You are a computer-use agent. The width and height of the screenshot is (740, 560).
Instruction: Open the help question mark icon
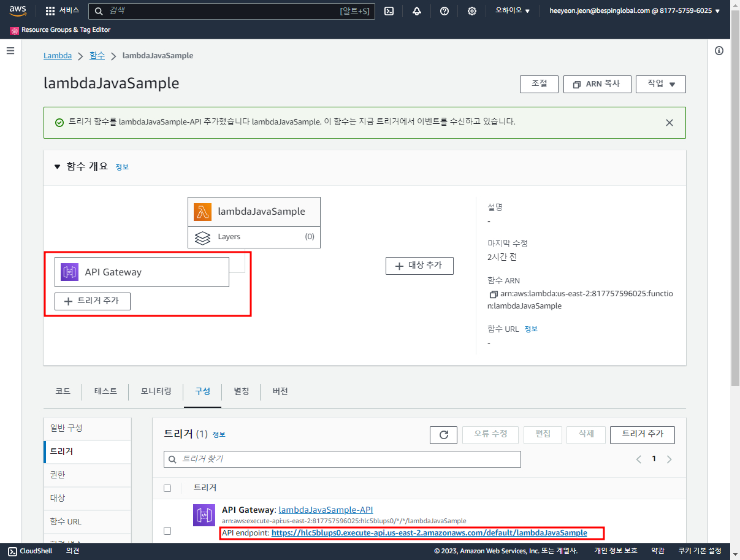[444, 11]
